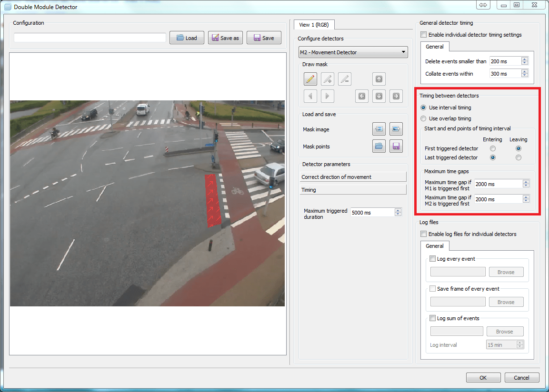
Task: Switch to View 1 (RGB) tab
Action: 314,25
